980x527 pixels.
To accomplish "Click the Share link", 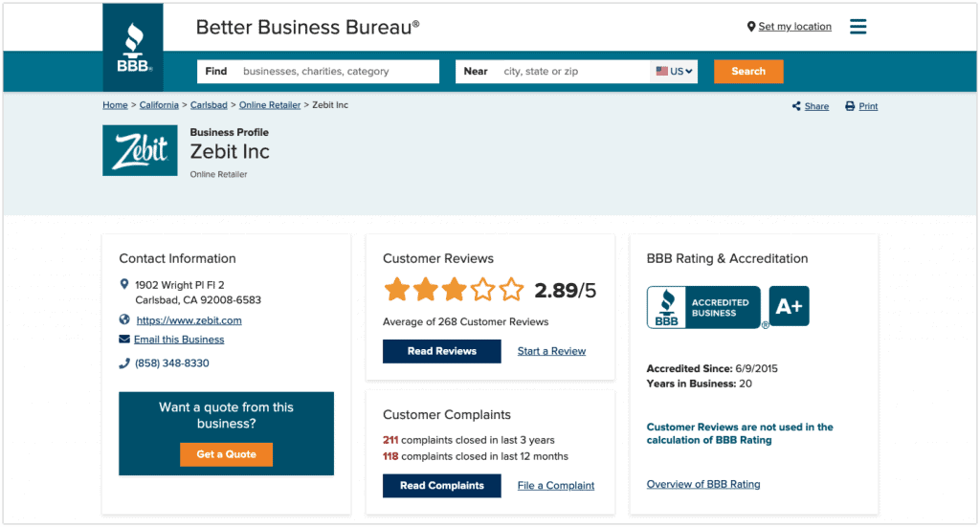I will (x=816, y=106).
